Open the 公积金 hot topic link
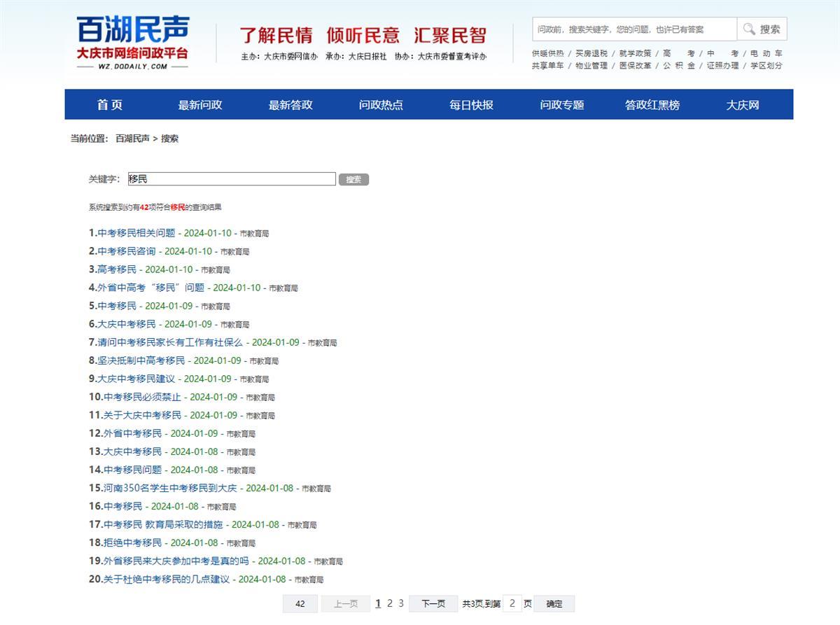This screenshot has height=625, width=840. coord(679,66)
